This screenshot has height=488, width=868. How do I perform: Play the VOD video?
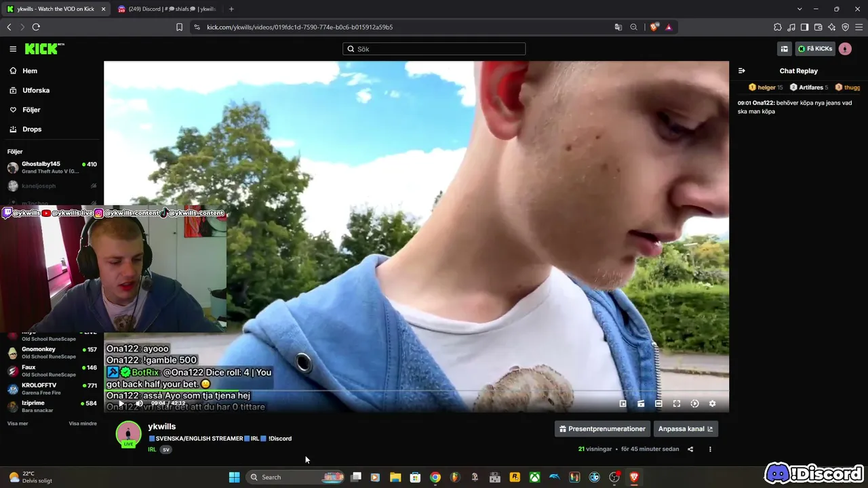121,403
